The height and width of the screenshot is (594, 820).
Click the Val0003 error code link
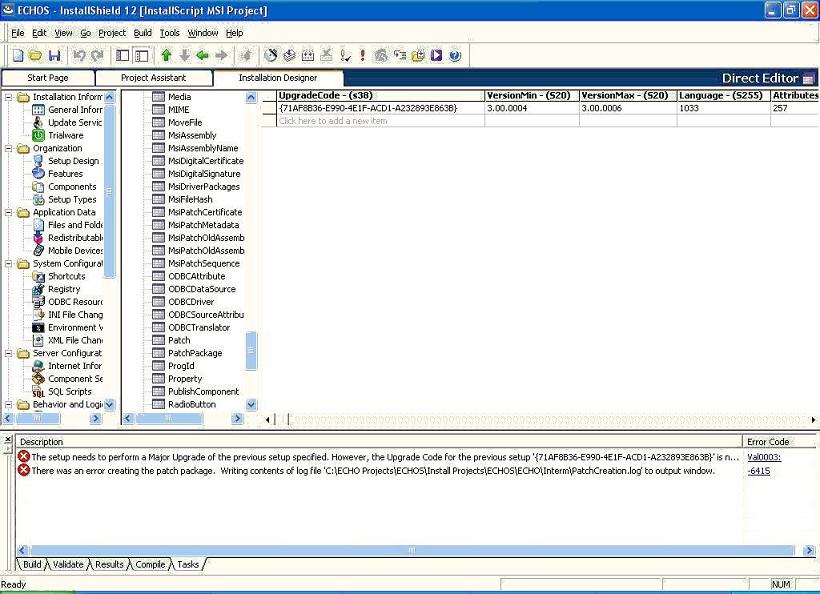[x=764, y=456]
